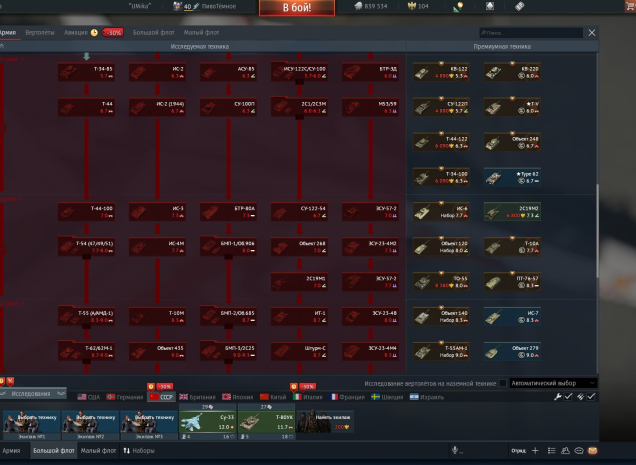Click Выбрать технику for Экипаж №3
Image resolution: width=636 pixels, height=465 pixels.
[x=149, y=424]
